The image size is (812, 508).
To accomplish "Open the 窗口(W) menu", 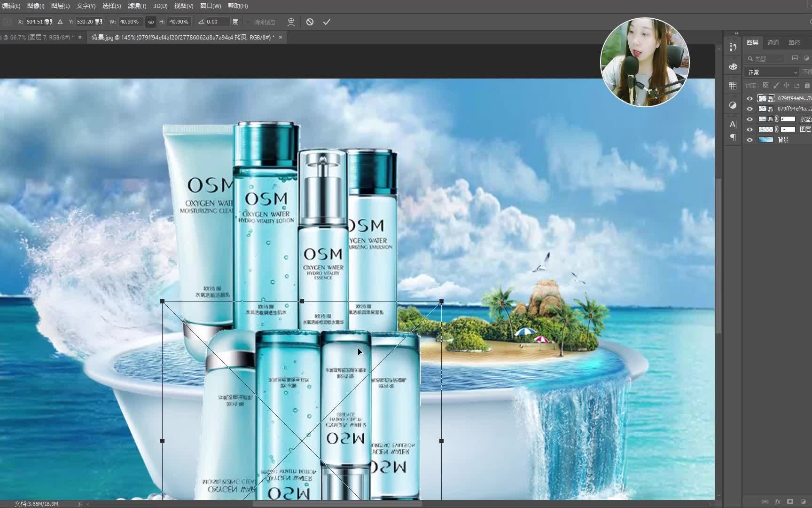I will pyautogui.click(x=211, y=6).
